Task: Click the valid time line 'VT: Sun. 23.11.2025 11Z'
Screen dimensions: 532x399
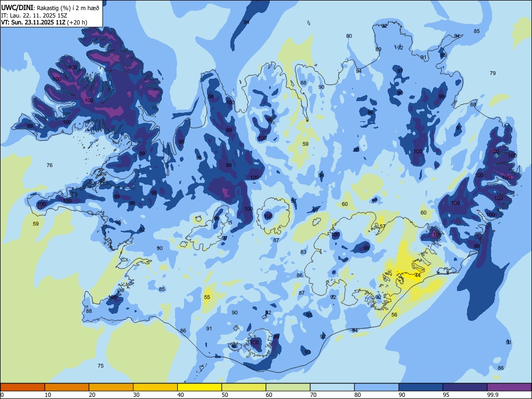Action: (33, 22)
